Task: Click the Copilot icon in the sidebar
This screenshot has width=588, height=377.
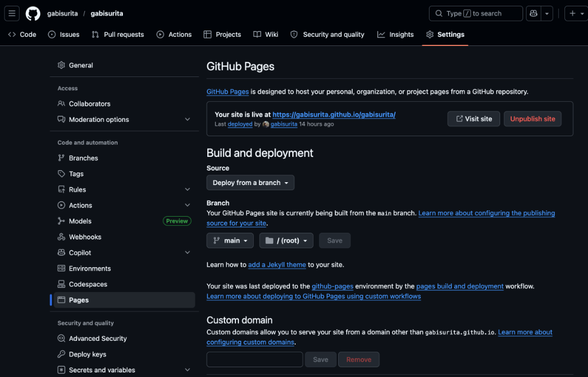Action: click(61, 253)
